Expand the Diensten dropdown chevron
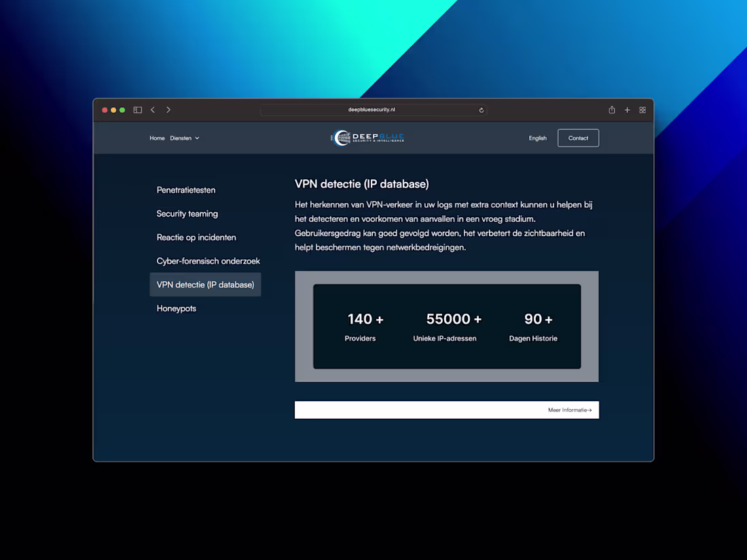 (198, 138)
